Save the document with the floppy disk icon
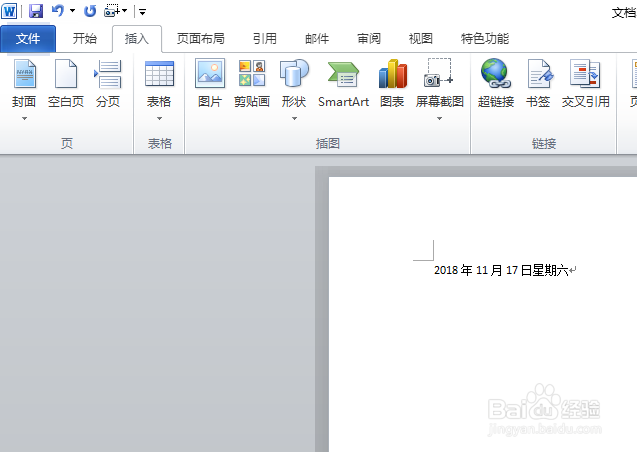Image resolution: width=637 pixels, height=452 pixels. point(36,11)
